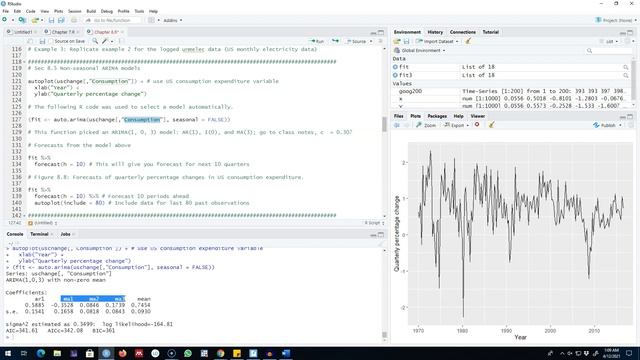Switch to the Chapter 7-8 editor tab

tap(61, 32)
